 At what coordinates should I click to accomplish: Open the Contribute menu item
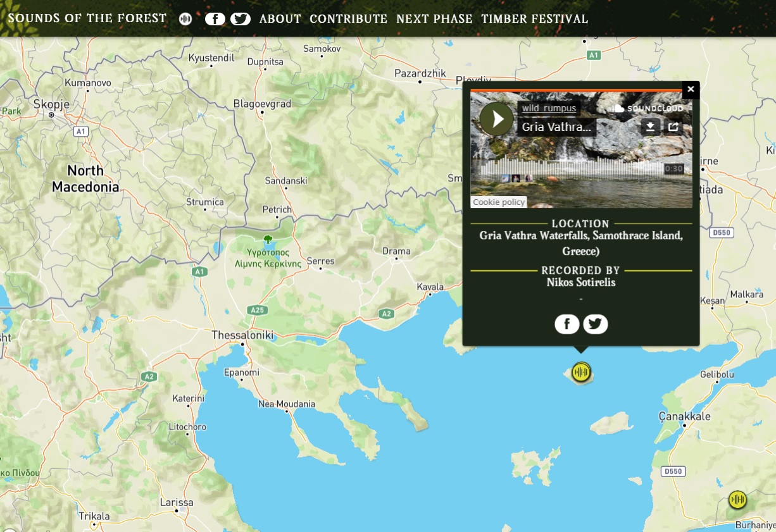(x=348, y=19)
